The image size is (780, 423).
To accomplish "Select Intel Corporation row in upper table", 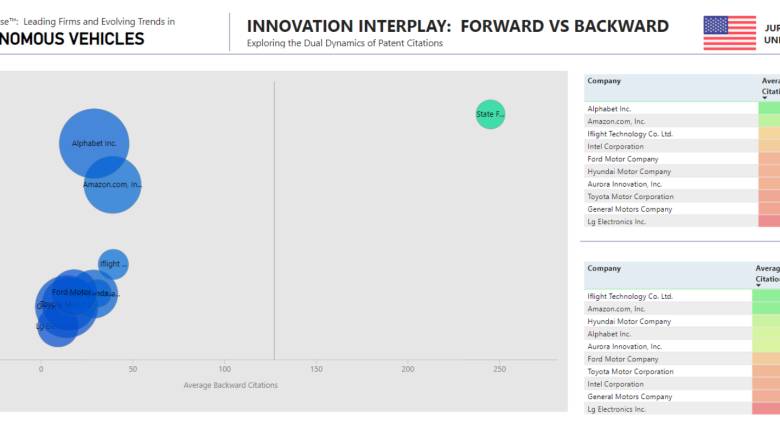I will (x=615, y=146).
